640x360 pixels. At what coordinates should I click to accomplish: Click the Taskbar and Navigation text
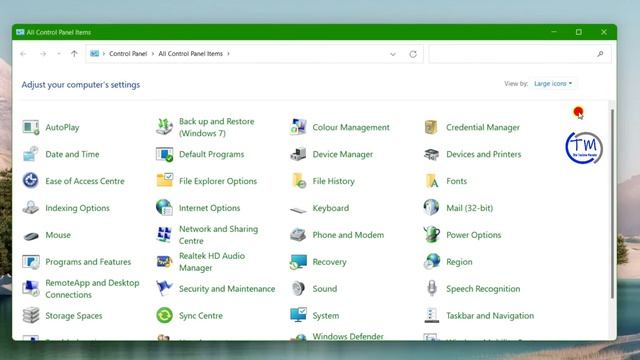pos(490,316)
